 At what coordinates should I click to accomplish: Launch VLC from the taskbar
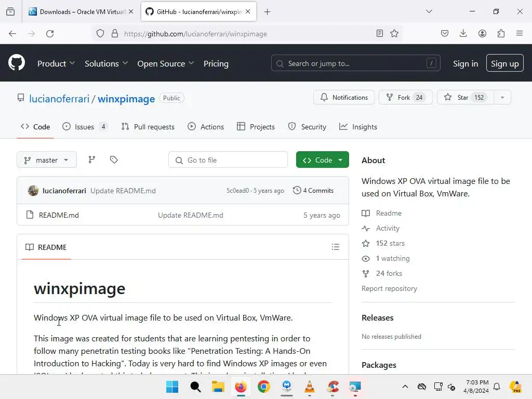coord(310,387)
